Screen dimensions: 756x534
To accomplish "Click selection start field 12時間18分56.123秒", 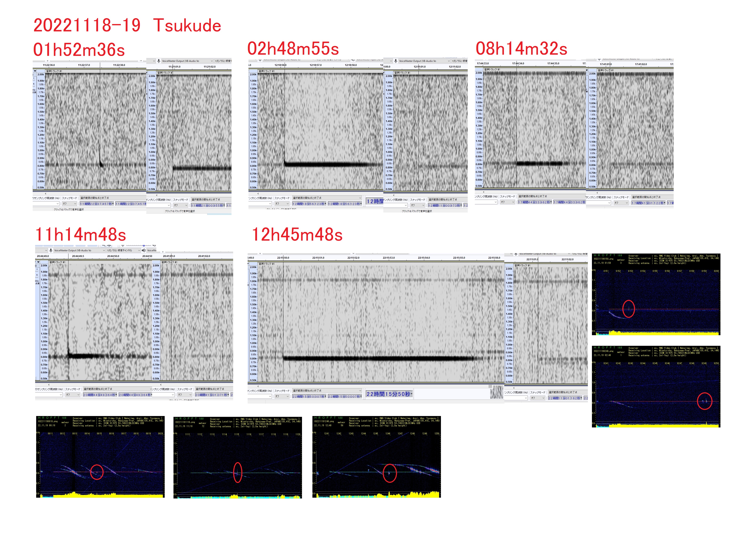I will 309,204.
